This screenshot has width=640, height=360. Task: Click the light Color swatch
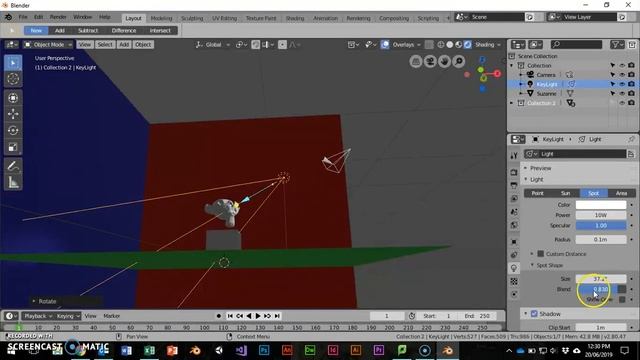(x=601, y=204)
